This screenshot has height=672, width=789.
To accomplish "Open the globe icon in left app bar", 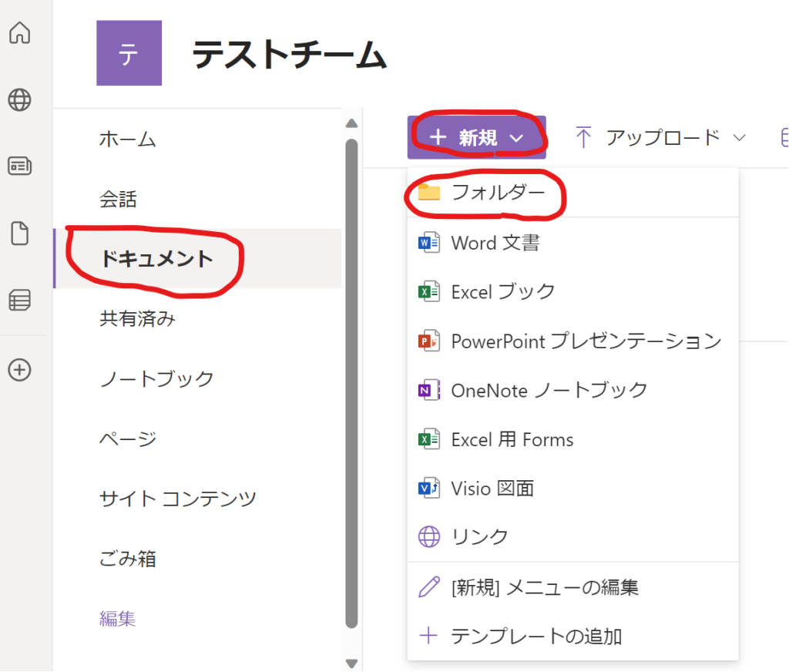I will [x=19, y=99].
